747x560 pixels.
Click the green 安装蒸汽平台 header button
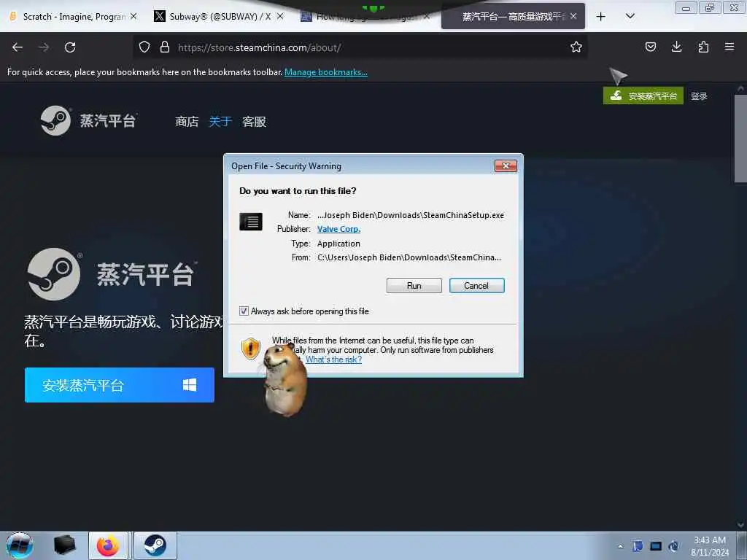643,96
